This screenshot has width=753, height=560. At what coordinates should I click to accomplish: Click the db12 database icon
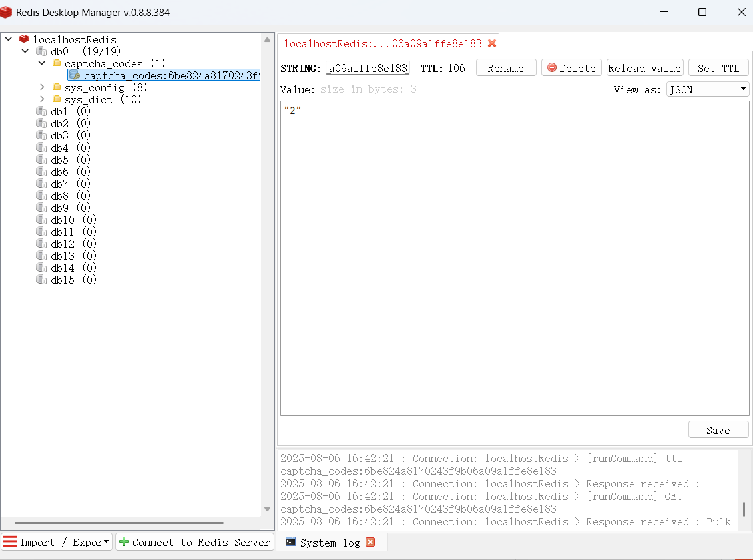click(42, 243)
